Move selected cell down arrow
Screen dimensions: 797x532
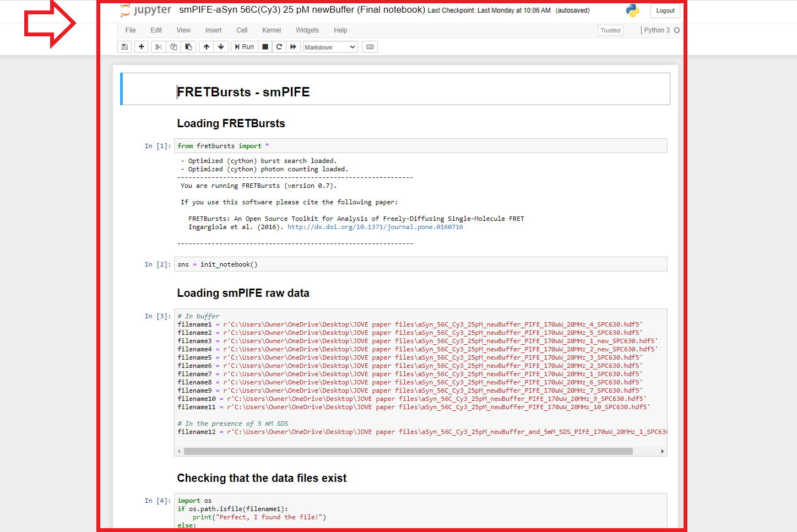(221, 47)
